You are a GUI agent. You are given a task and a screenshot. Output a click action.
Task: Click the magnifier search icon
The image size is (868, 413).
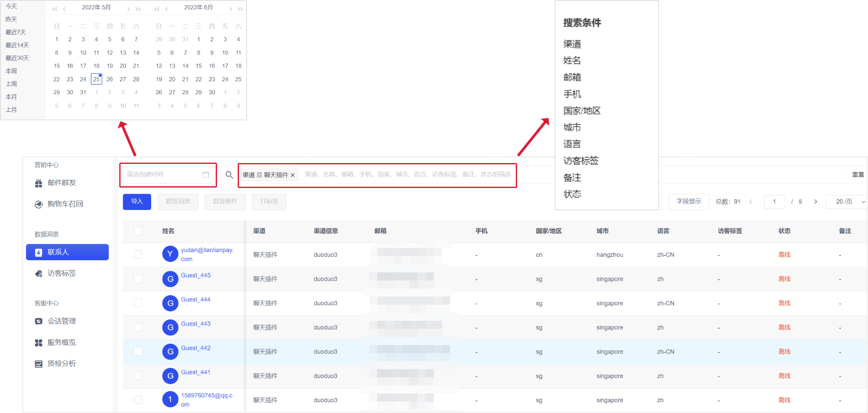coord(229,175)
